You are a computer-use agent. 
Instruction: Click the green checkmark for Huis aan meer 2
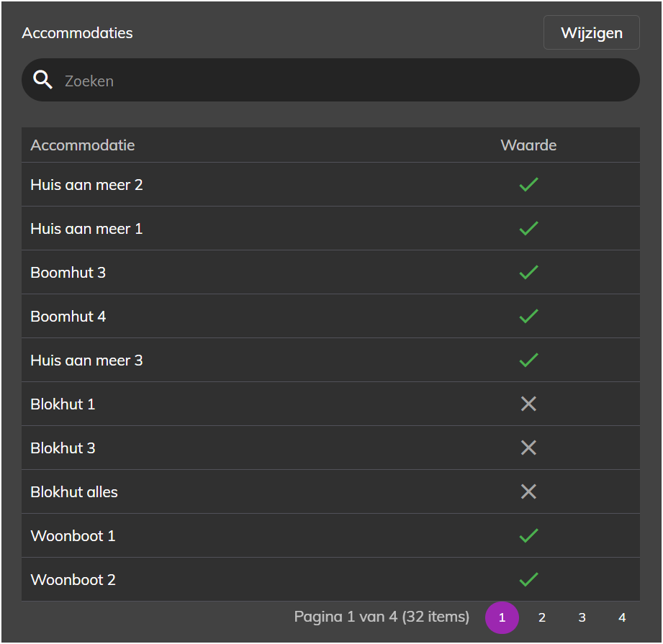pos(528,185)
